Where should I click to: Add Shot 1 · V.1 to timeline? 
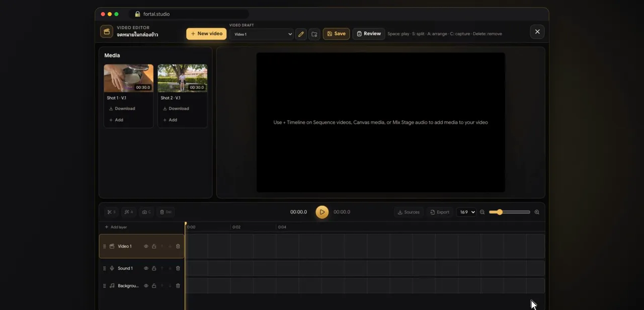(x=116, y=120)
